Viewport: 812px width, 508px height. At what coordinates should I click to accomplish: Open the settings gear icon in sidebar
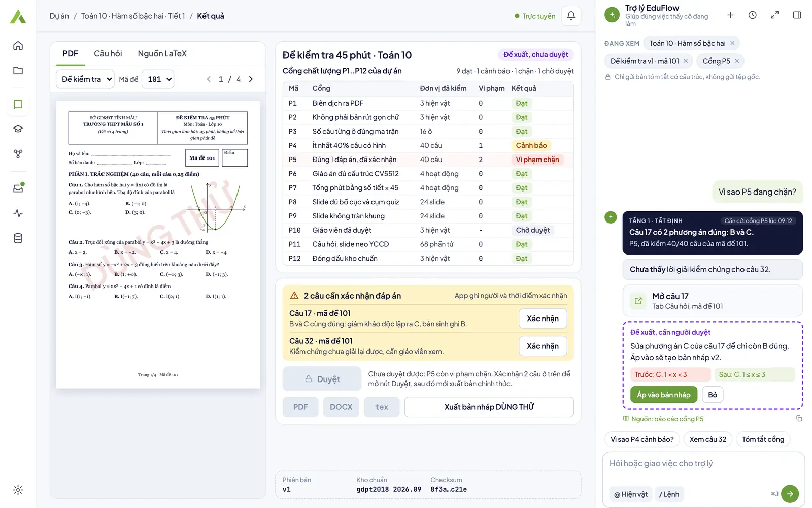[18, 490]
